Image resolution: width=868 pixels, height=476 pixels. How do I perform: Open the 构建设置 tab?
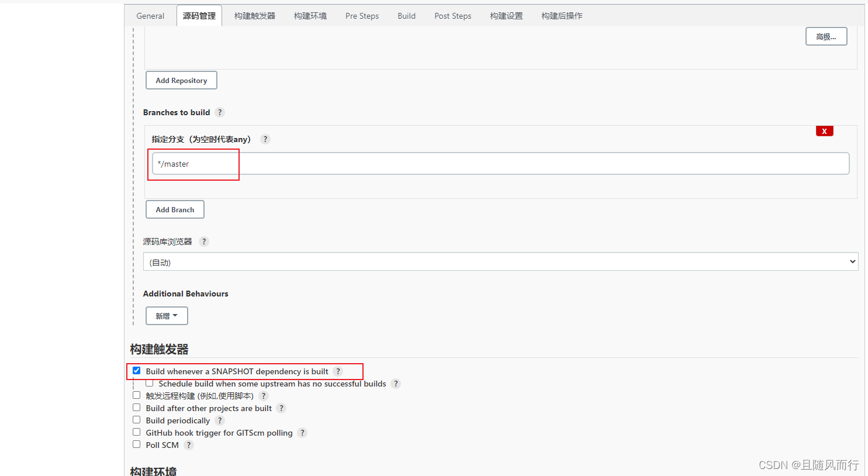(506, 16)
